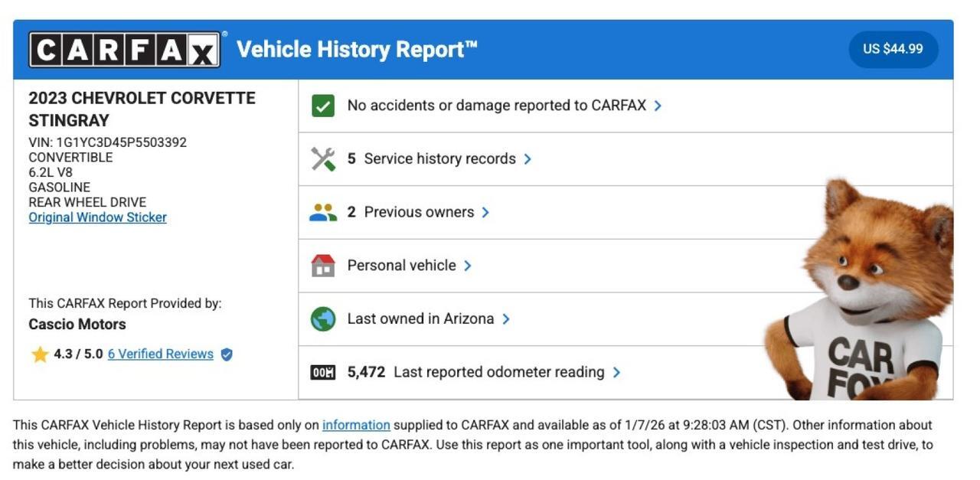980x480 pixels.
Task: Expand the last reported odometer reading chevron
Action: (616, 373)
